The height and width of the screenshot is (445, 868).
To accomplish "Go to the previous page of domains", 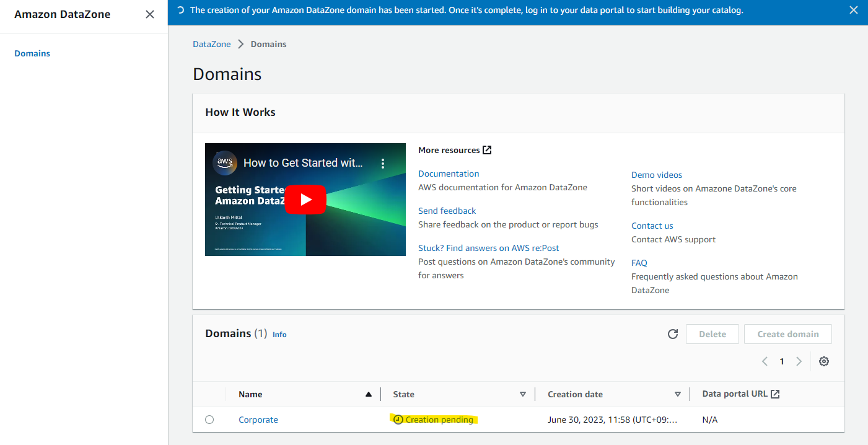I will coord(765,361).
